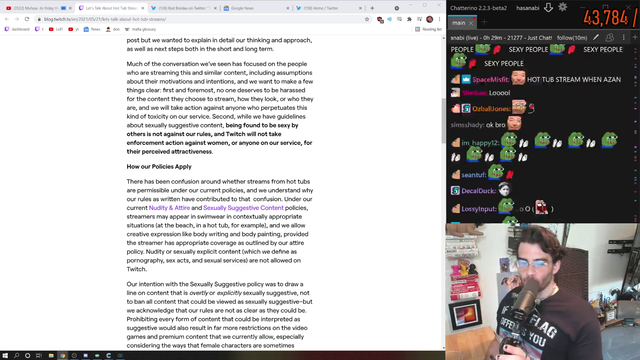
Task: Click the Chrome icon on taskbar
Action: point(62,356)
